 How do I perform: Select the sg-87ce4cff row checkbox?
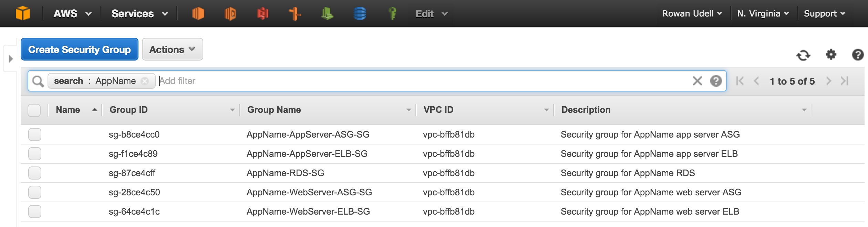pyautogui.click(x=34, y=173)
